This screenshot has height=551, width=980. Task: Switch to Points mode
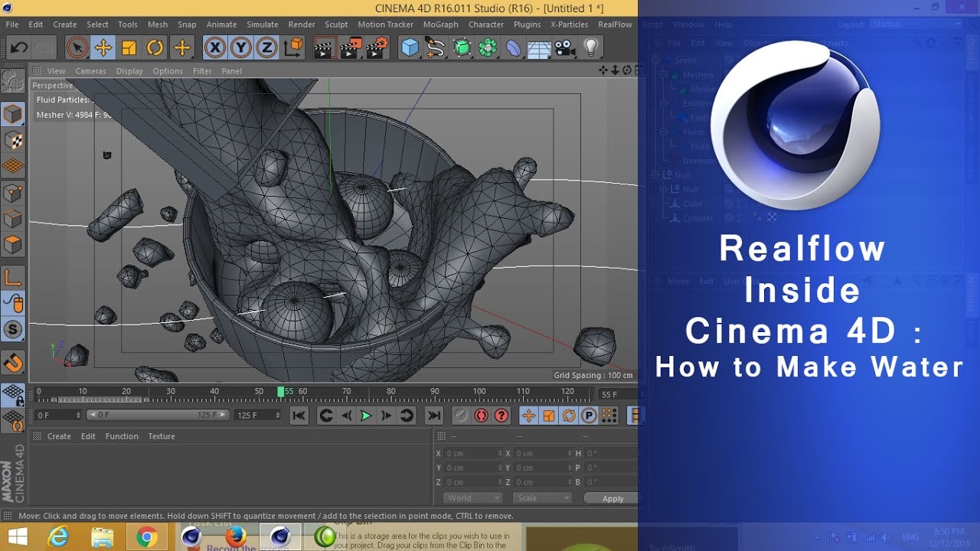(13, 193)
